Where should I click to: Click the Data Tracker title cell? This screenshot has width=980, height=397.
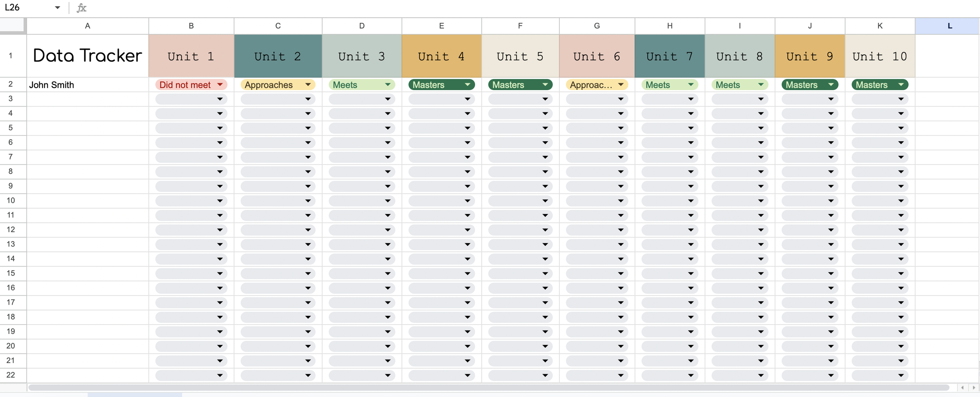tap(88, 56)
